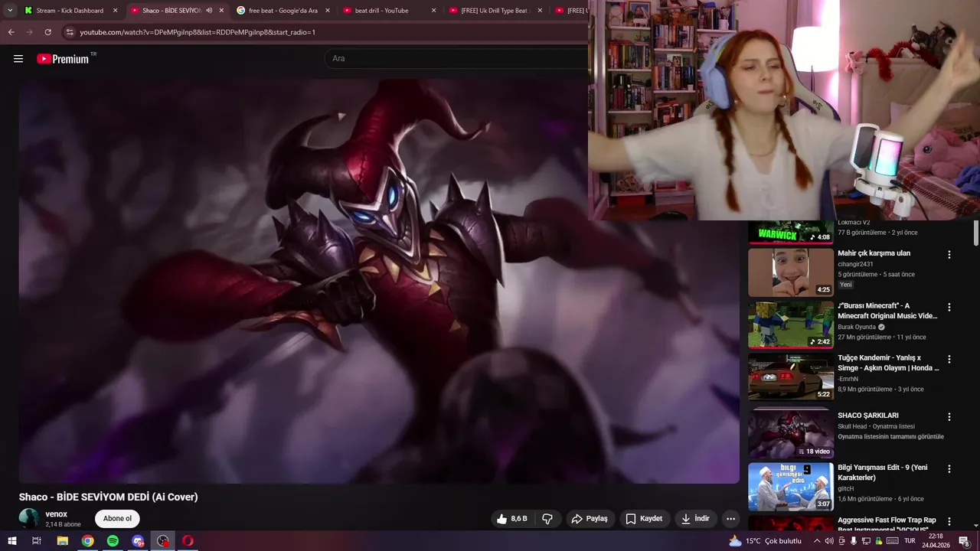Subscribe with the Abone ol button
980x551 pixels.
tap(117, 519)
